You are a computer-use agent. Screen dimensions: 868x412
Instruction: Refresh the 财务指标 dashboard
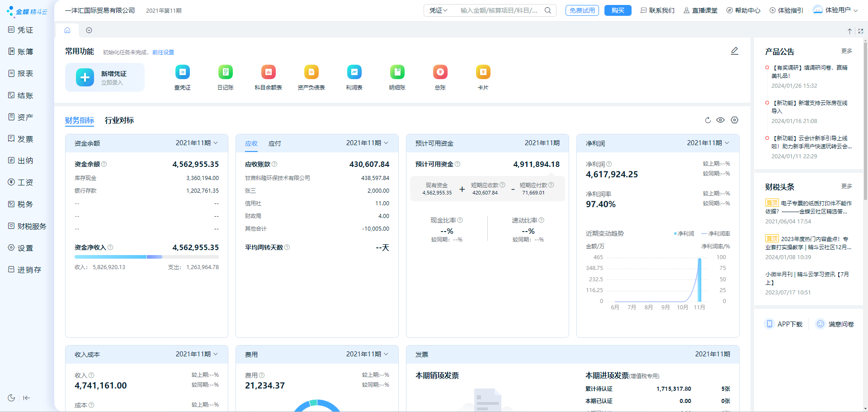point(708,120)
